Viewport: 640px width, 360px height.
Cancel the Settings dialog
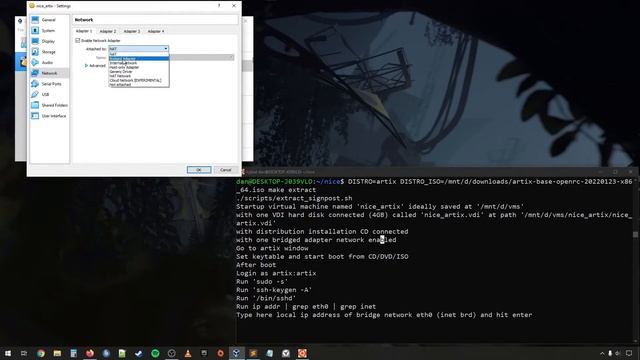226,170
